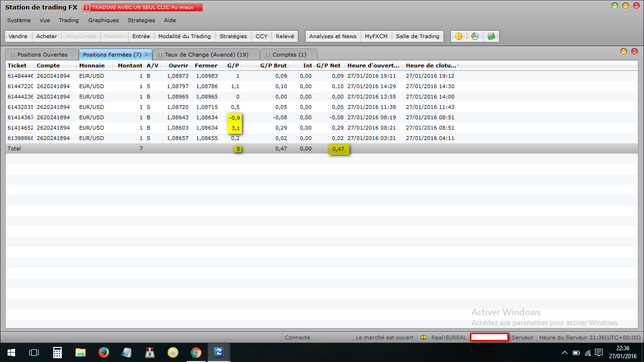Toggle the red one-click trading banner
Screen dimensions: 644x362
tap(142, 8)
